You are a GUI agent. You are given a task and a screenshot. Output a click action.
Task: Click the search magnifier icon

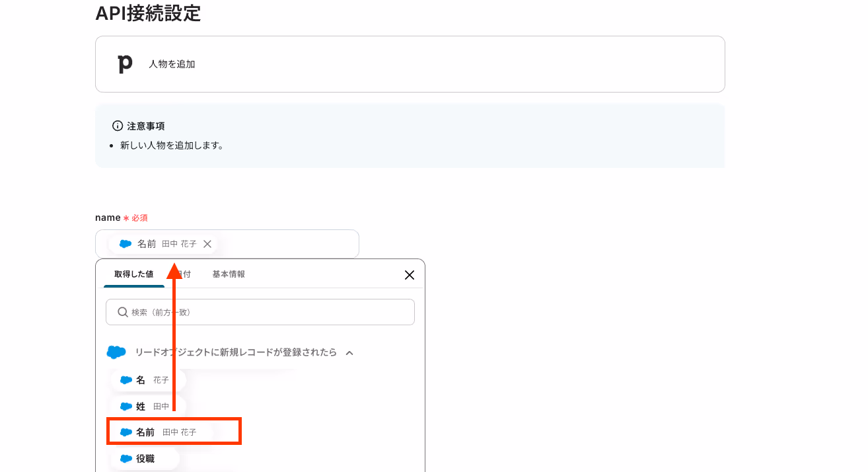(x=123, y=312)
